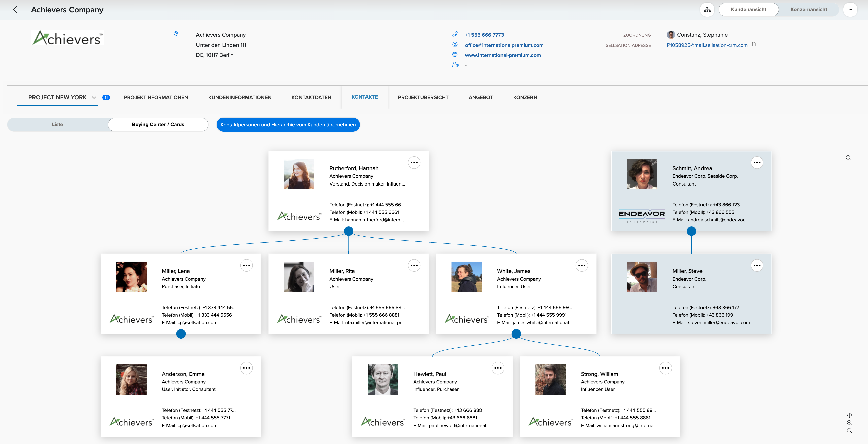Zoom out of the org chart
Screen dimensions: 868x444
pyautogui.click(x=849, y=431)
